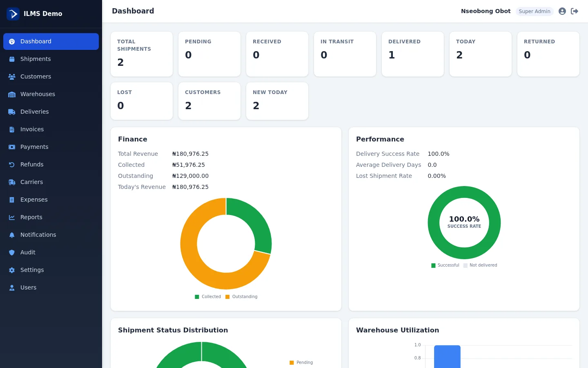
Task: Click the Received stat card
Action: [x=277, y=54]
